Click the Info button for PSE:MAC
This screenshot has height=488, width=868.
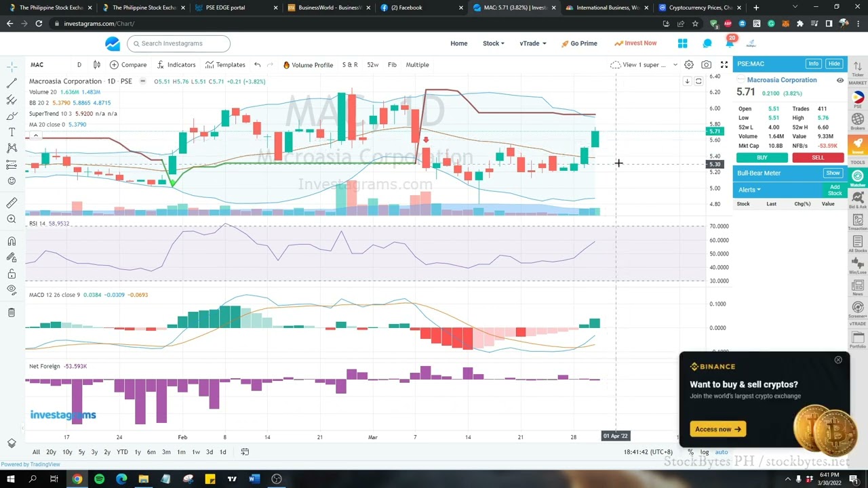click(813, 64)
